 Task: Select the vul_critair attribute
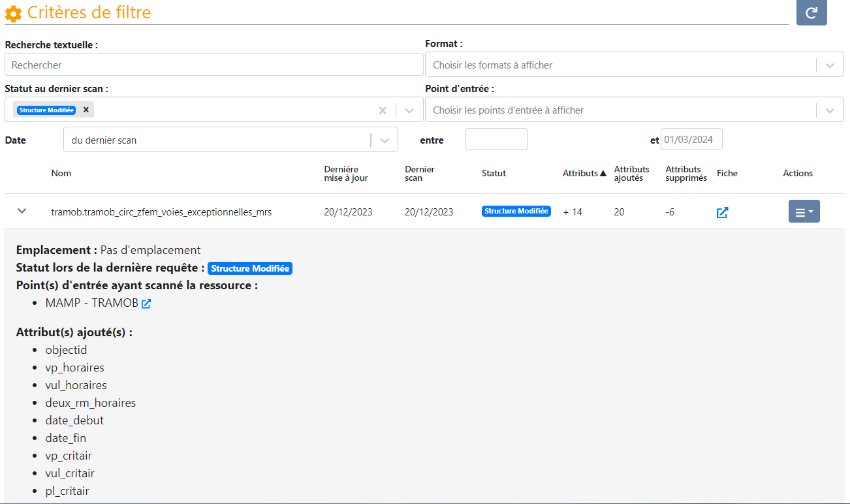70,473
